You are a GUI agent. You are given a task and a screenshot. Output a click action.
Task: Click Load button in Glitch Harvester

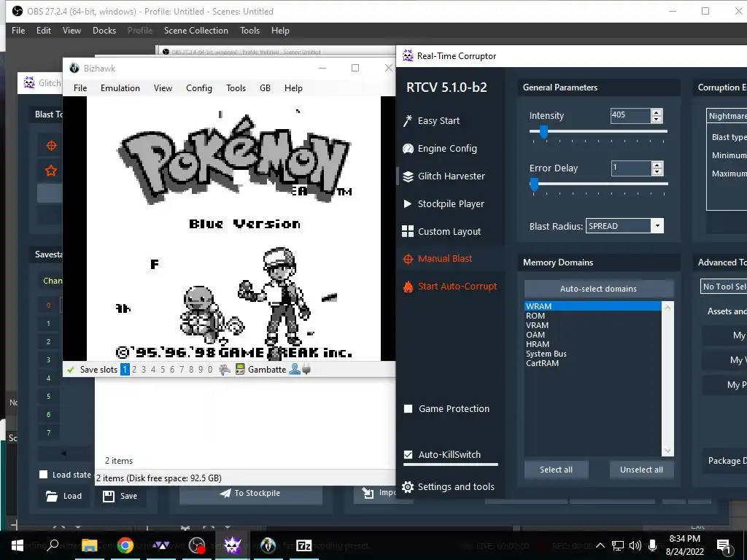[64, 496]
